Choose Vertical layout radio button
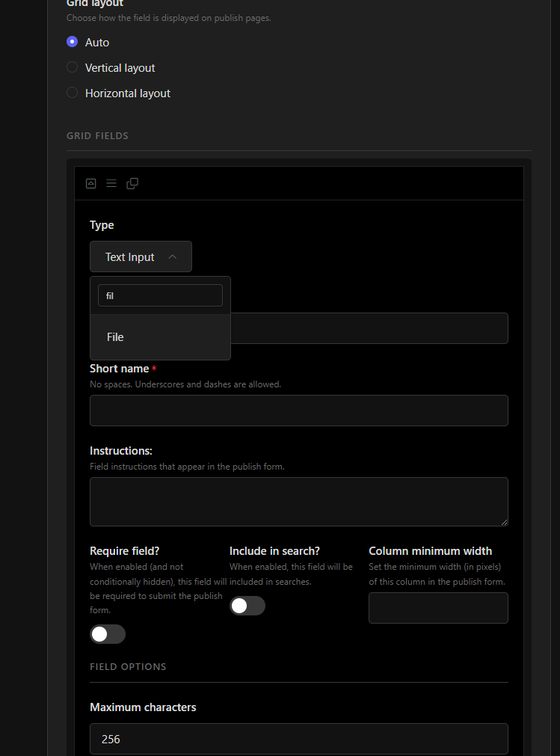This screenshot has width=560, height=756. 73,68
